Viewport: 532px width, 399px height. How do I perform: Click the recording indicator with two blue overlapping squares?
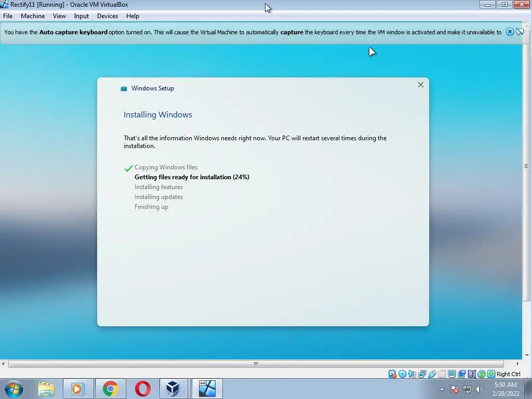461,374
